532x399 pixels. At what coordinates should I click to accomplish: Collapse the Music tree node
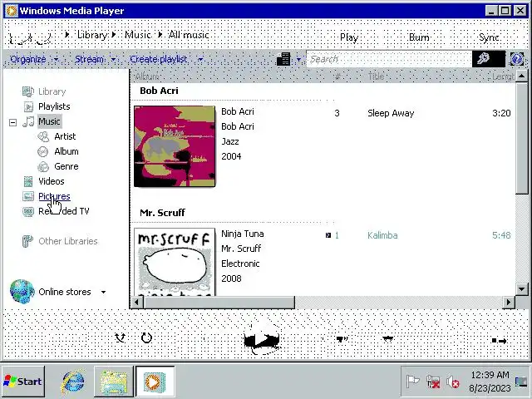tap(13, 122)
